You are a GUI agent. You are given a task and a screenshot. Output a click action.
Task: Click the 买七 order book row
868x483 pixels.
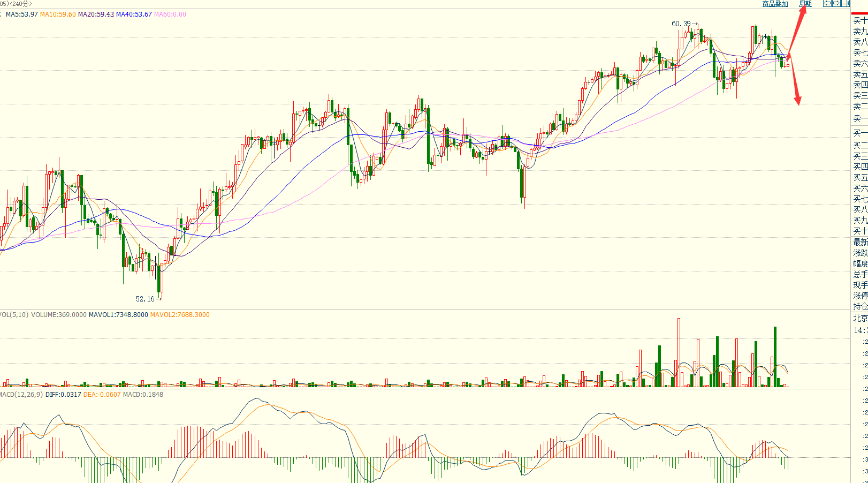(x=860, y=199)
